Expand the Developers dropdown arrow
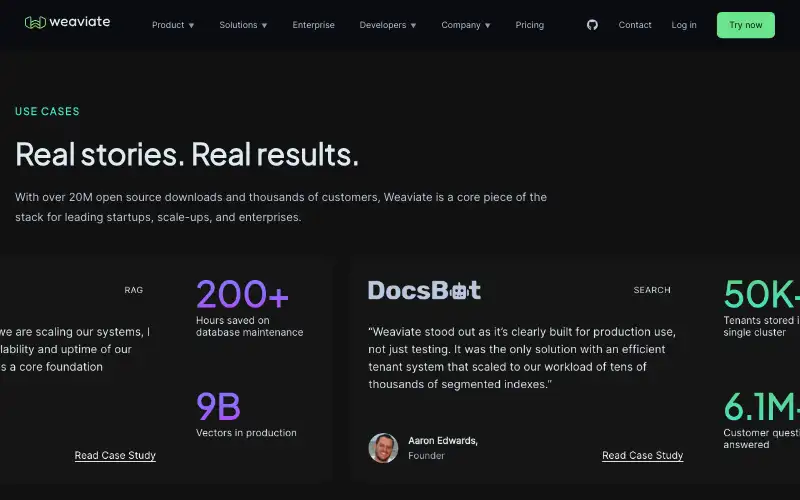This screenshot has width=800, height=500. tap(413, 25)
